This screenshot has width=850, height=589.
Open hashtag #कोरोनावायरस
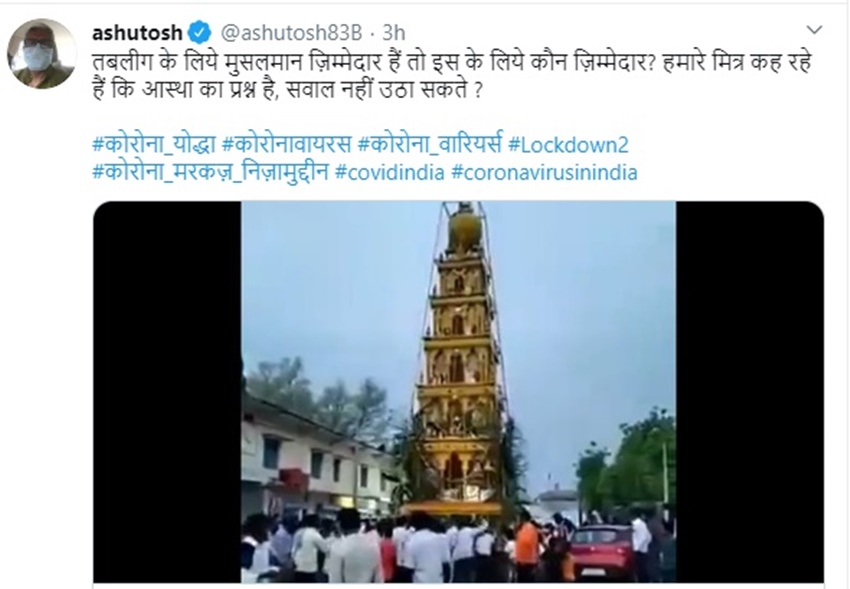287,144
